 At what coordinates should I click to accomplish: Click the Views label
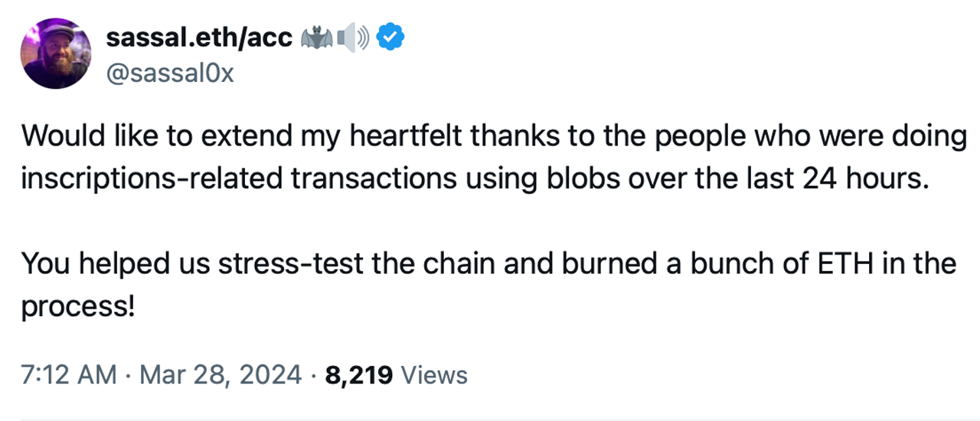tap(434, 375)
